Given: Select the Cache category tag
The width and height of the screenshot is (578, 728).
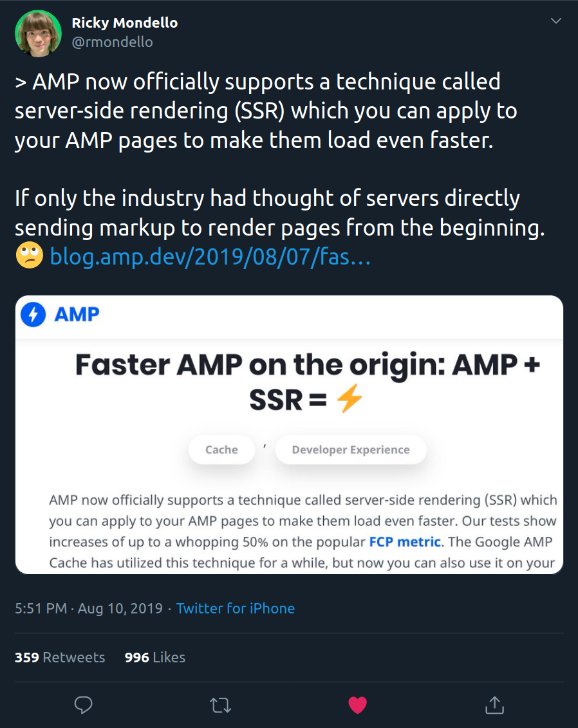Looking at the screenshot, I should [x=221, y=449].
